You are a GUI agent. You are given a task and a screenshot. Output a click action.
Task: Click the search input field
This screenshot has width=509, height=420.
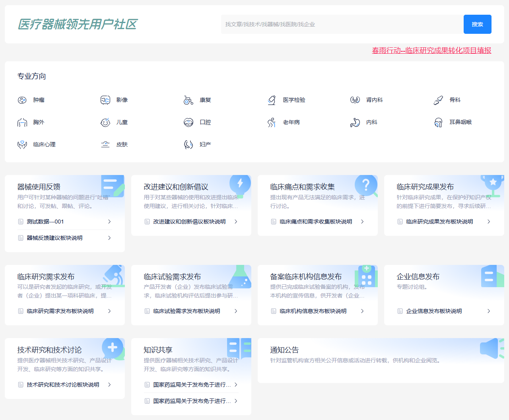pos(342,24)
